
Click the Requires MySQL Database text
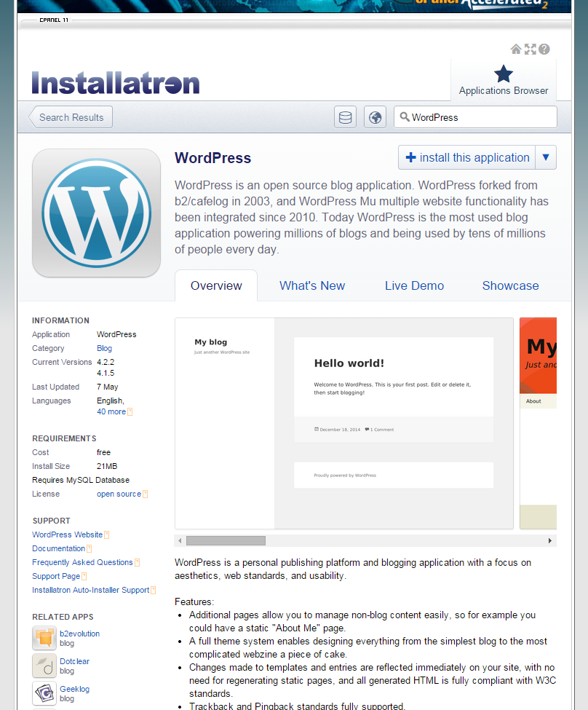81,480
